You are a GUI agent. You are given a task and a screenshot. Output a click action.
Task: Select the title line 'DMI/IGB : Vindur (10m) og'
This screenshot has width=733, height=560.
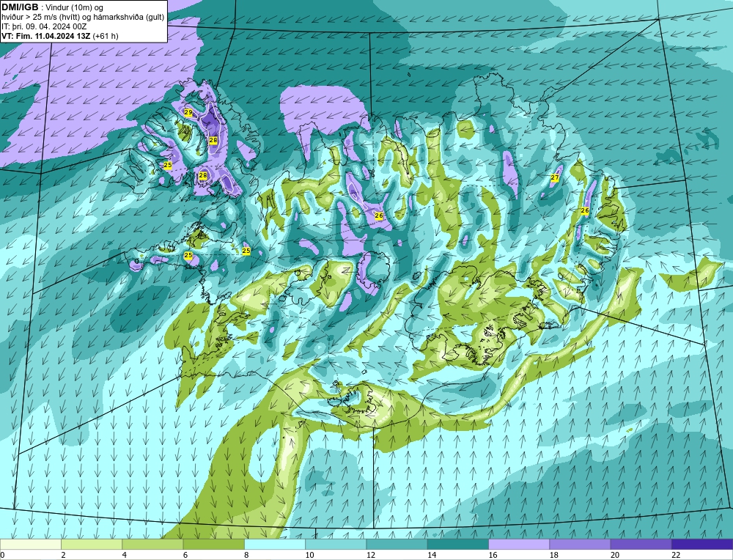(x=53, y=7)
